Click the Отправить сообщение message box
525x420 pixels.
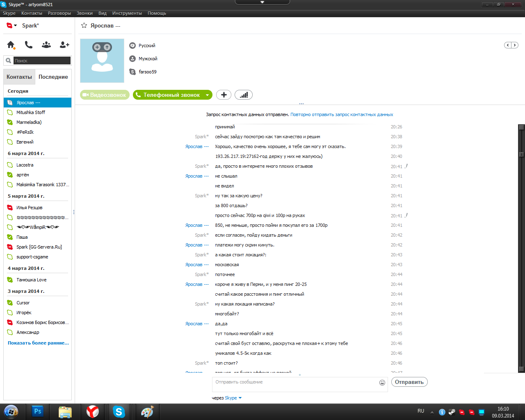pos(295,384)
